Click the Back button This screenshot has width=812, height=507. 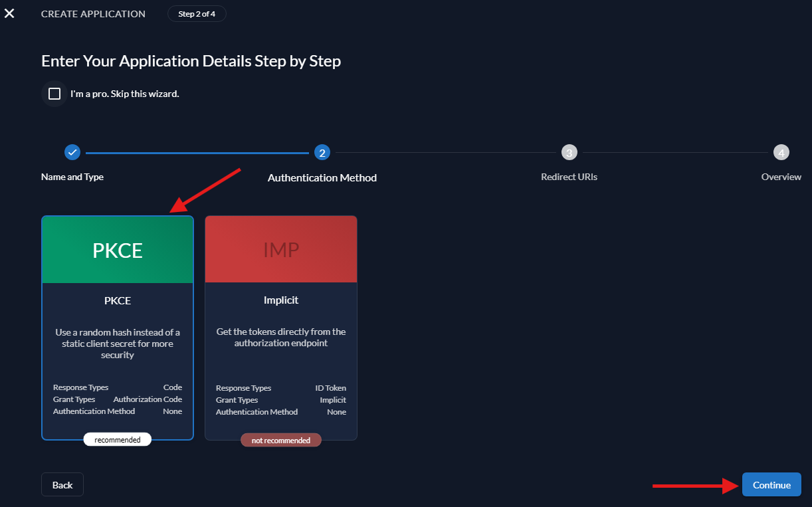[62, 484]
